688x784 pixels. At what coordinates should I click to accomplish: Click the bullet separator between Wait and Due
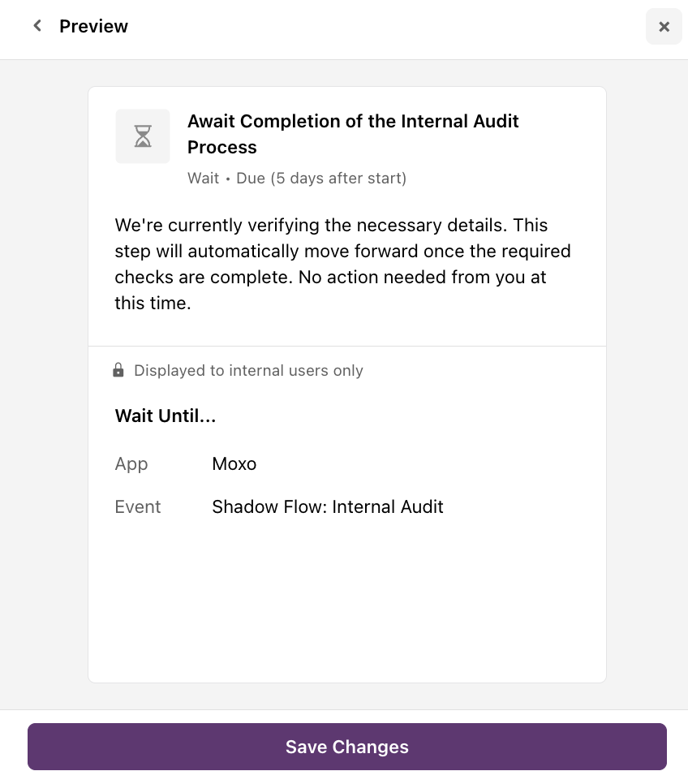pyautogui.click(x=227, y=179)
